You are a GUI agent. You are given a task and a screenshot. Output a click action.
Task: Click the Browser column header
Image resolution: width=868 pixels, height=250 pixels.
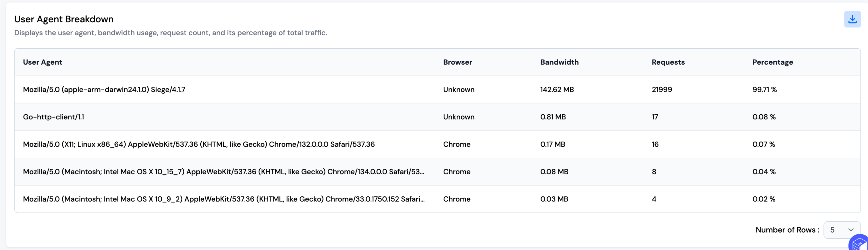457,62
